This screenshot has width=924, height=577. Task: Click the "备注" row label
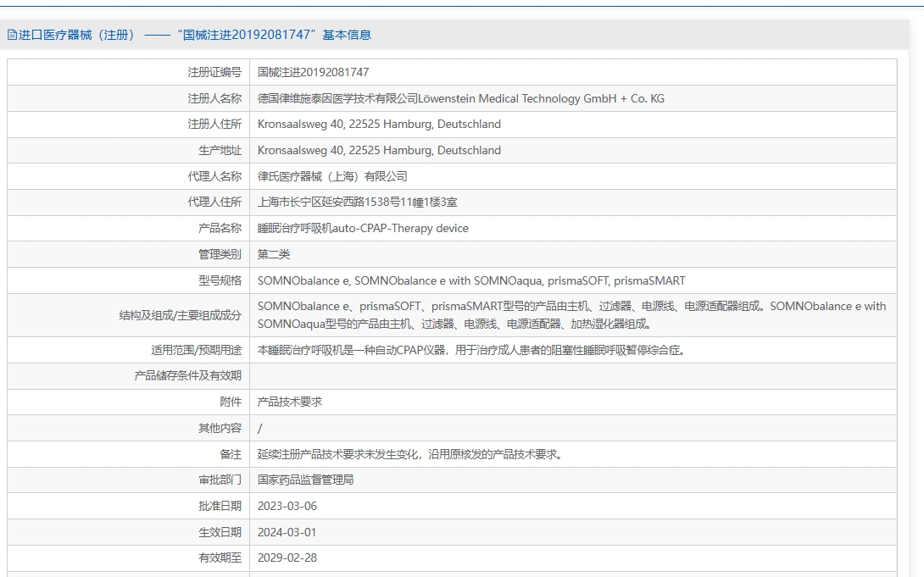point(231,454)
